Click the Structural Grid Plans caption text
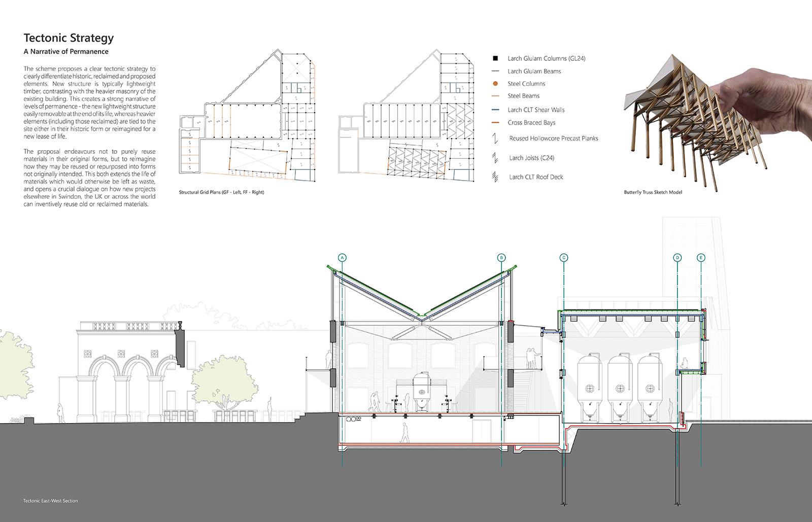This screenshot has width=812, height=522. pyautogui.click(x=221, y=193)
